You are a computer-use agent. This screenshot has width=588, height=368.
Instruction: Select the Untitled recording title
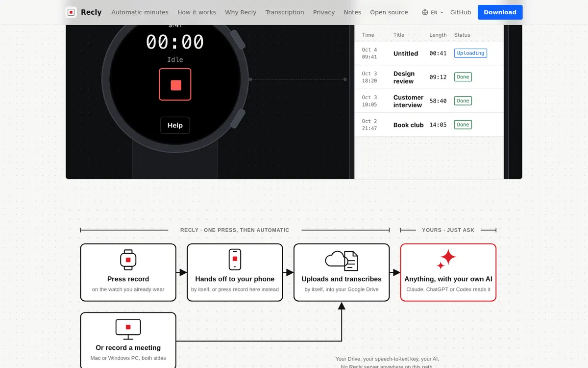point(406,53)
